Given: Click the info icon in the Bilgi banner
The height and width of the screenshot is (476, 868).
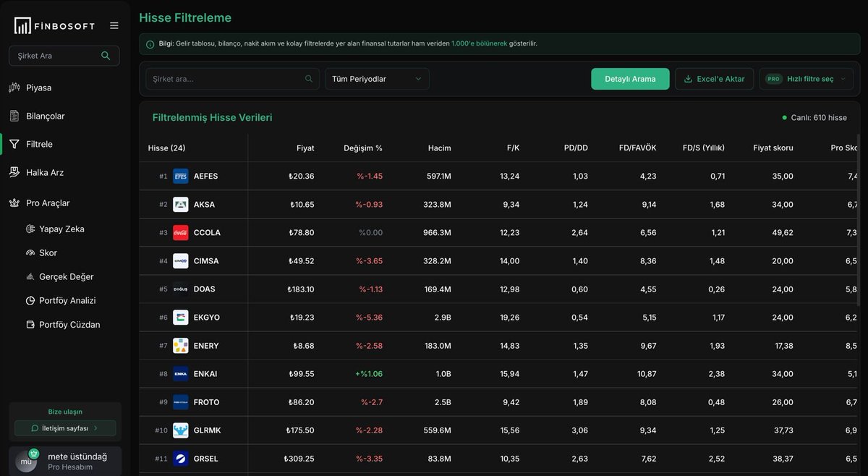Looking at the screenshot, I should click(150, 44).
